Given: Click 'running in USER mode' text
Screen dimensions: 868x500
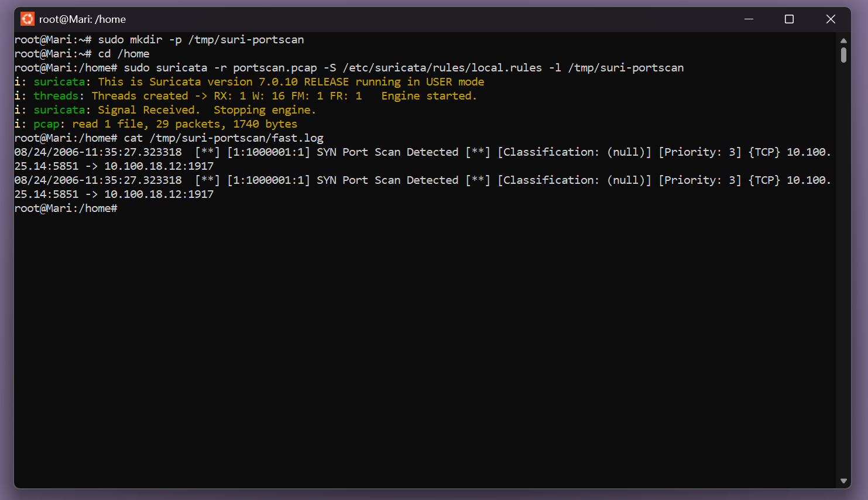Looking at the screenshot, I should (x=420, y=82).
